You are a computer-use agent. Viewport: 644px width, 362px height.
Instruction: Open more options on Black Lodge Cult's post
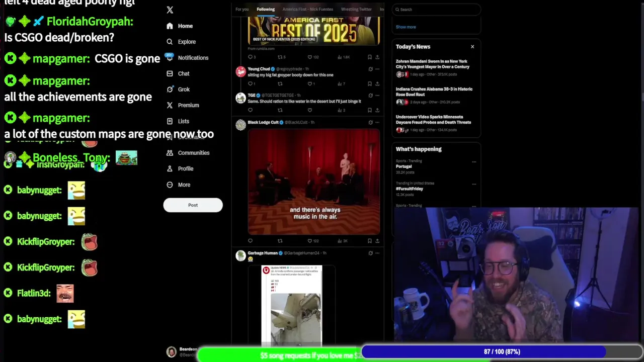tap(377, 122)
